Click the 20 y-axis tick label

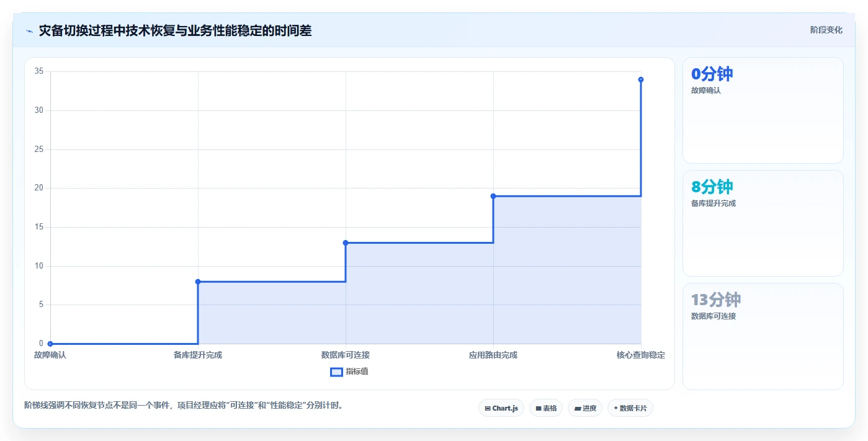(x=39, y=188)
